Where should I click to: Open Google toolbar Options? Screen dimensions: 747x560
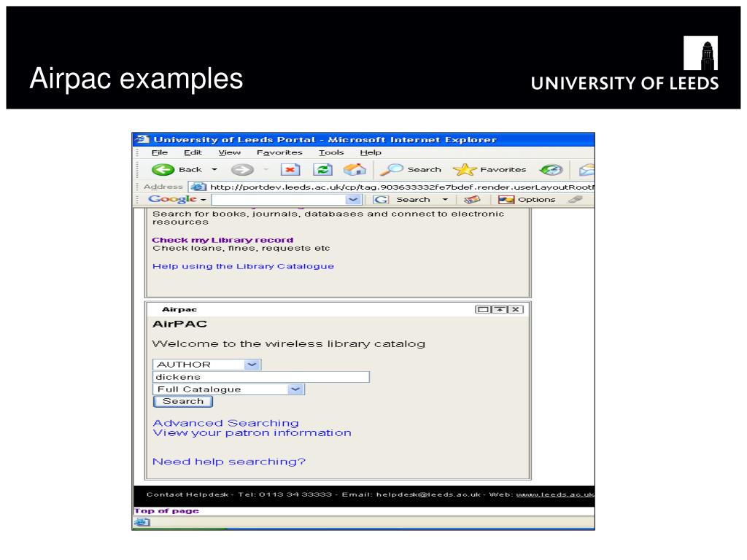click(527, 200)
